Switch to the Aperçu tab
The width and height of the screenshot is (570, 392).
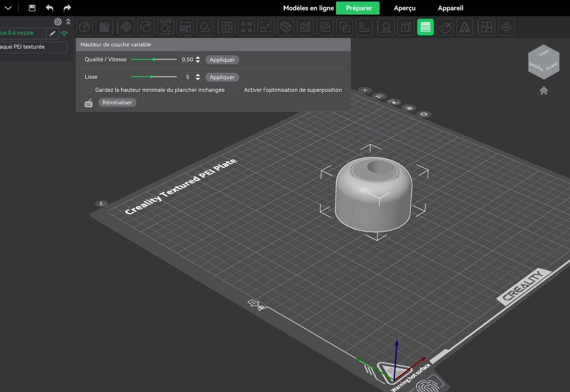tap(404, 8)
